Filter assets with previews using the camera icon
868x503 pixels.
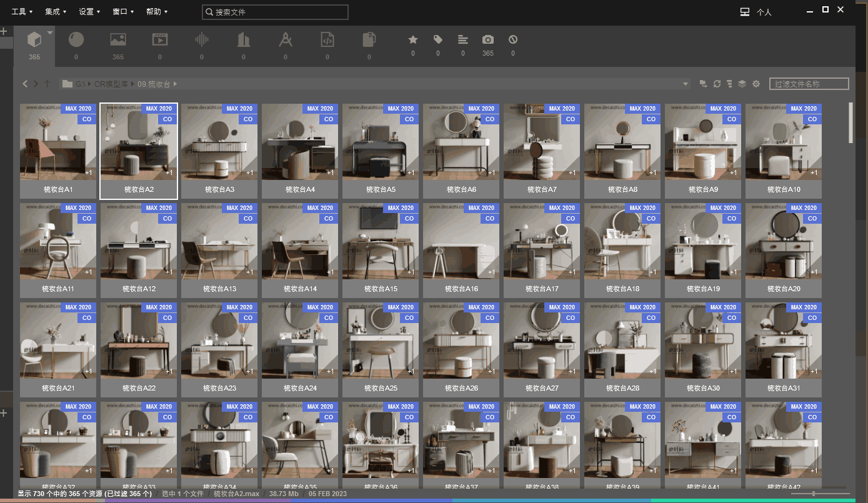pos(488,39)
